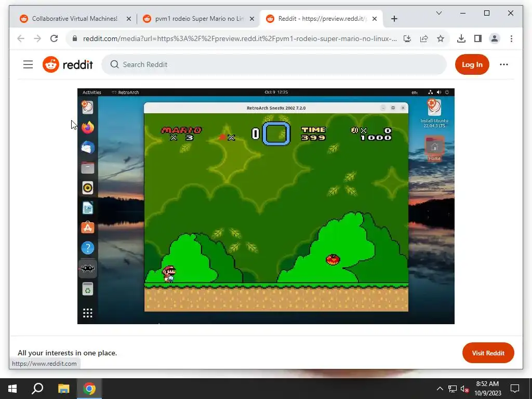Open Chrome's three-dot menu
532x399 pixels.
(x=511, y=38)
